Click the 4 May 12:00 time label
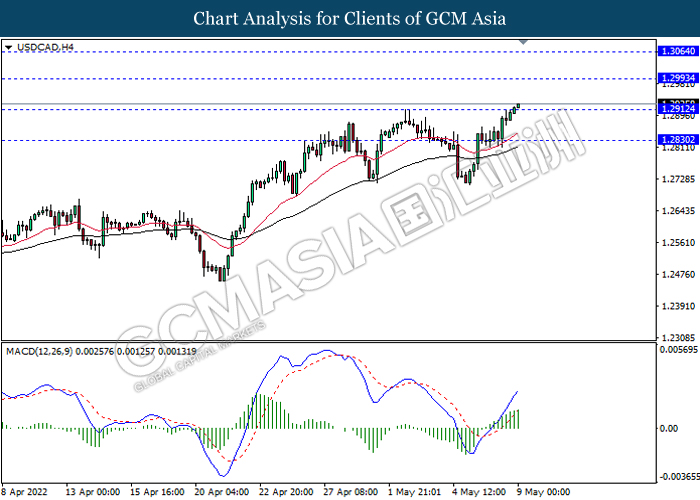 point(479,492)
